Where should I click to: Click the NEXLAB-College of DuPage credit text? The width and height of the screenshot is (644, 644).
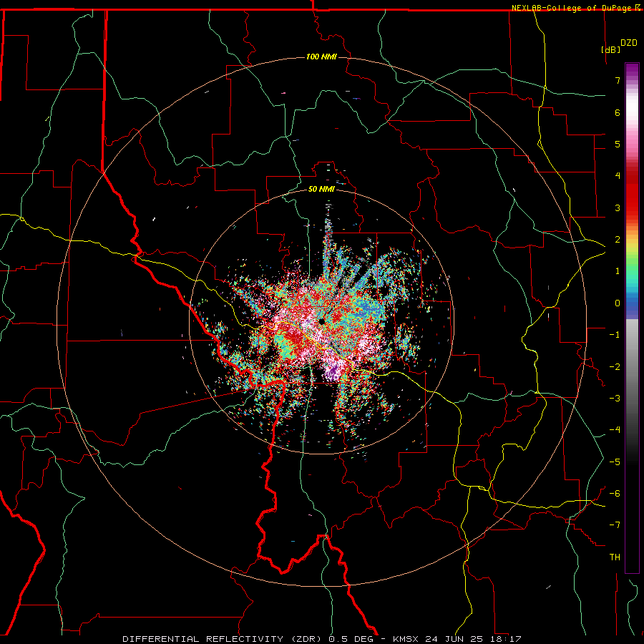click(572, 8)
